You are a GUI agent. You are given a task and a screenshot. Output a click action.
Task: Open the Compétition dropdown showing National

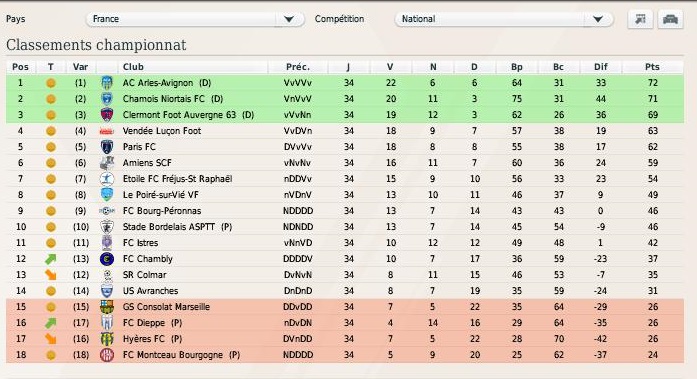coord(504,19)
